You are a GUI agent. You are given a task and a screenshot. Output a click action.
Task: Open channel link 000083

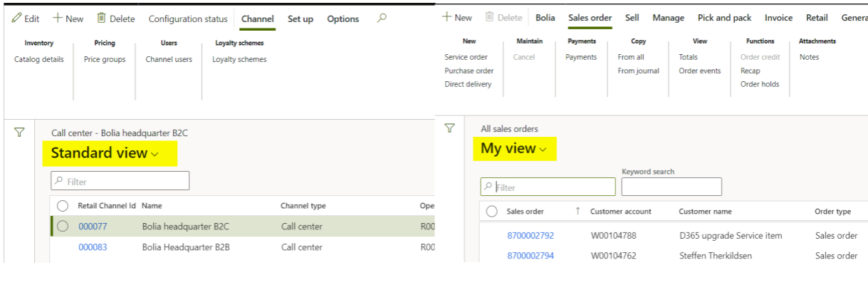(93, 247)
